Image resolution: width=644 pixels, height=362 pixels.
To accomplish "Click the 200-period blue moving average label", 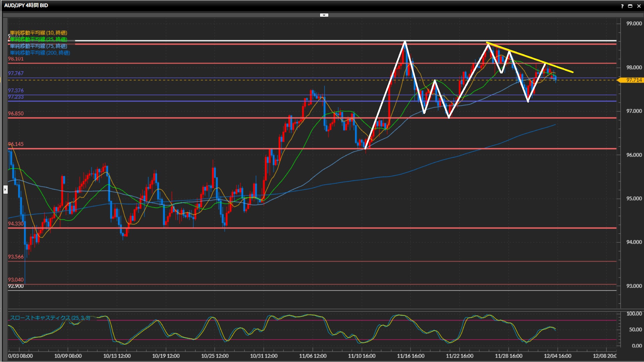I will (x=40, y=53).
